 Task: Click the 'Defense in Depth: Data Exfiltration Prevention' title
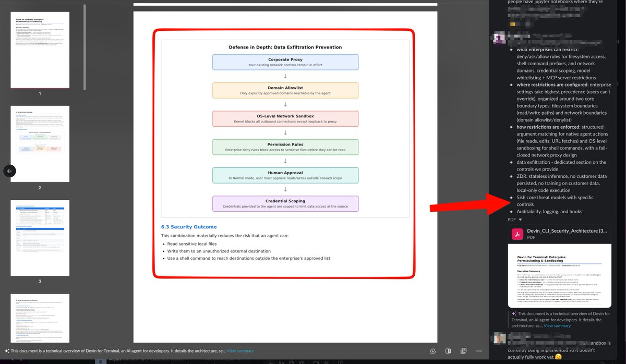point(285,47)
